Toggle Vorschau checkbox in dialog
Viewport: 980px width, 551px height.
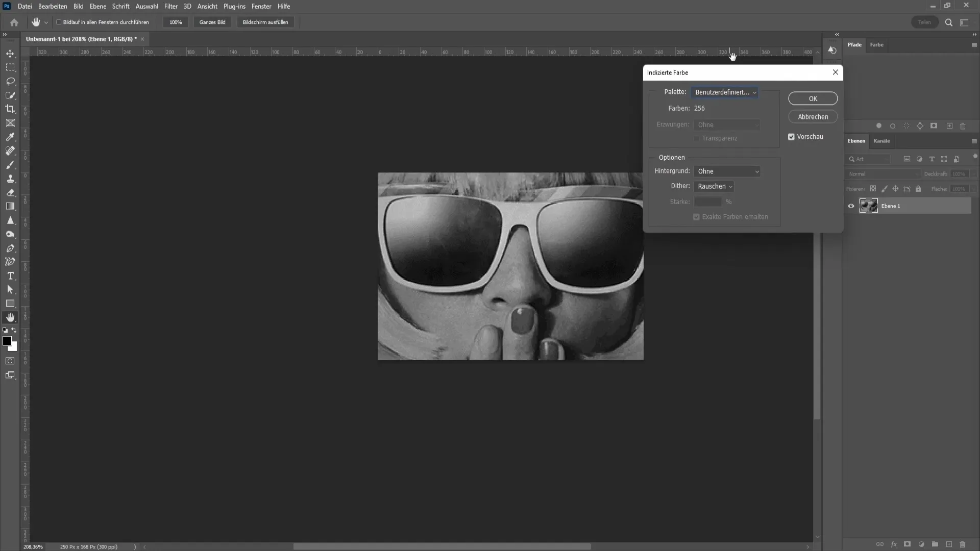tap(791, 137)
